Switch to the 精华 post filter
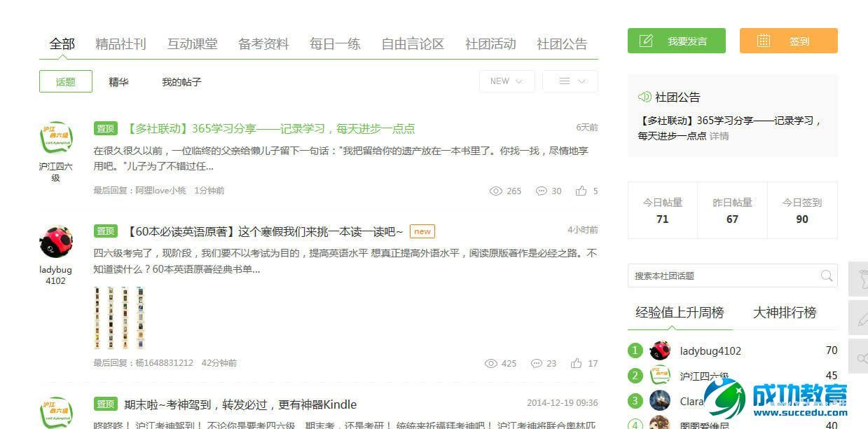The height and width of the screenshot is (429, 868). pyautogui.click(x=118, y=82)
